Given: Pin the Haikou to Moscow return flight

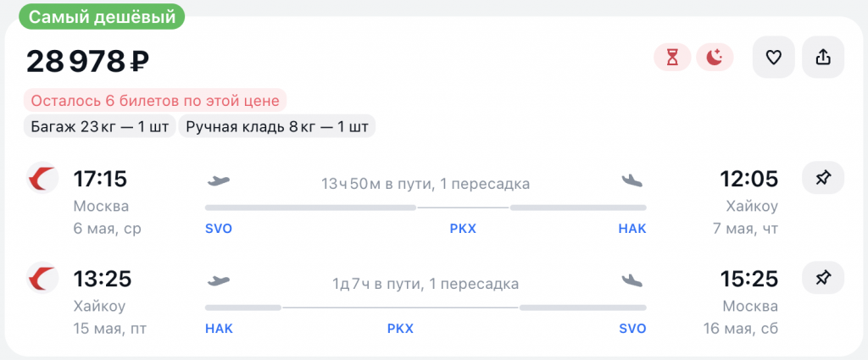Looking at the screenshot, I should pos(822,278).
